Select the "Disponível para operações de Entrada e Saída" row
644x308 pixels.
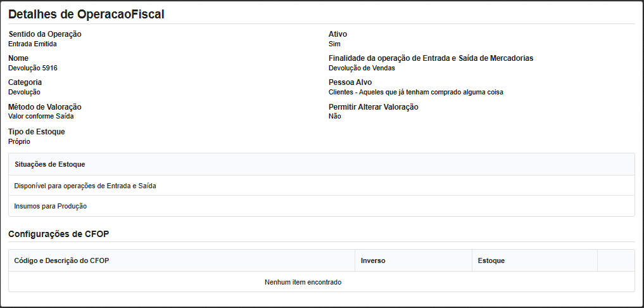click(85, 186)
